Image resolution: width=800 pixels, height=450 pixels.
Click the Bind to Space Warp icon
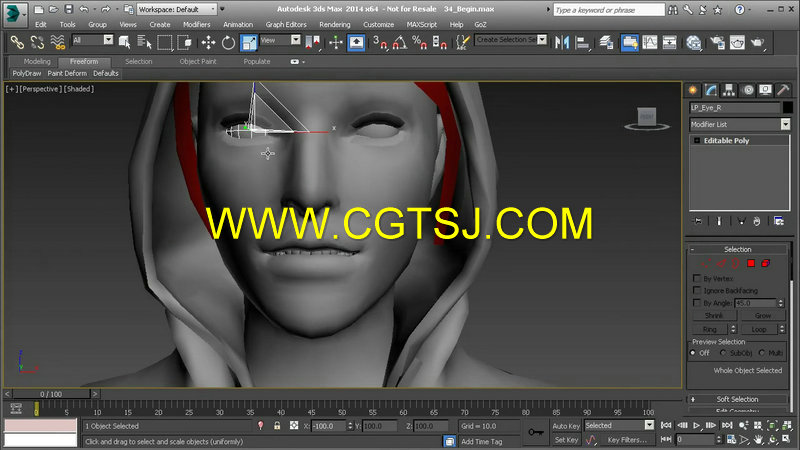pos(58,42)
